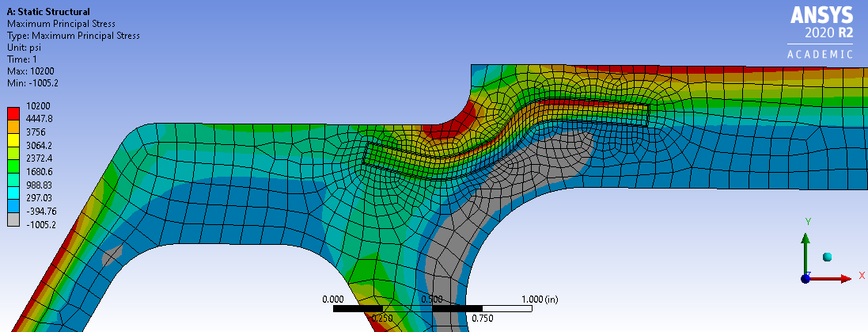
Task: Click the X label of the triad
Action: (862, 276)
